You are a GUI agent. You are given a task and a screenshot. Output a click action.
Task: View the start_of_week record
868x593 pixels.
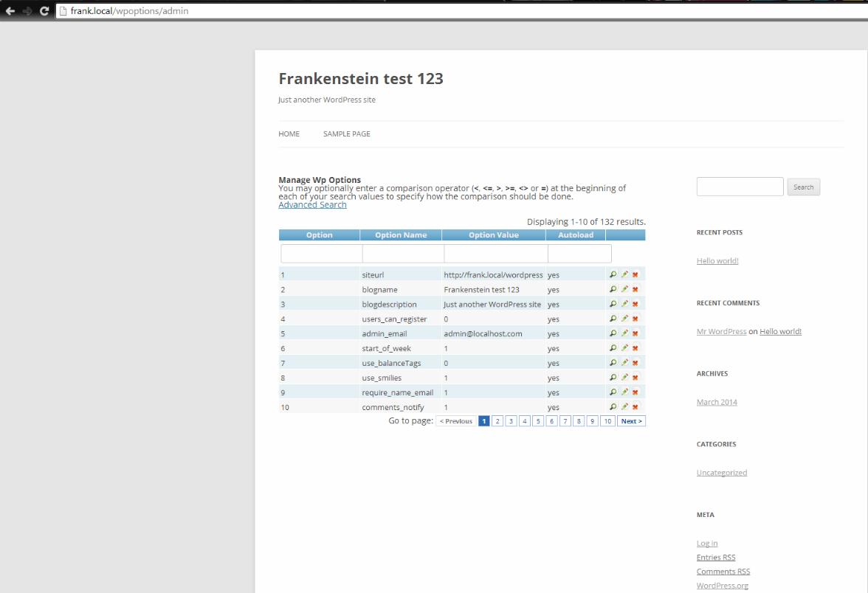(x=612, y=347)
